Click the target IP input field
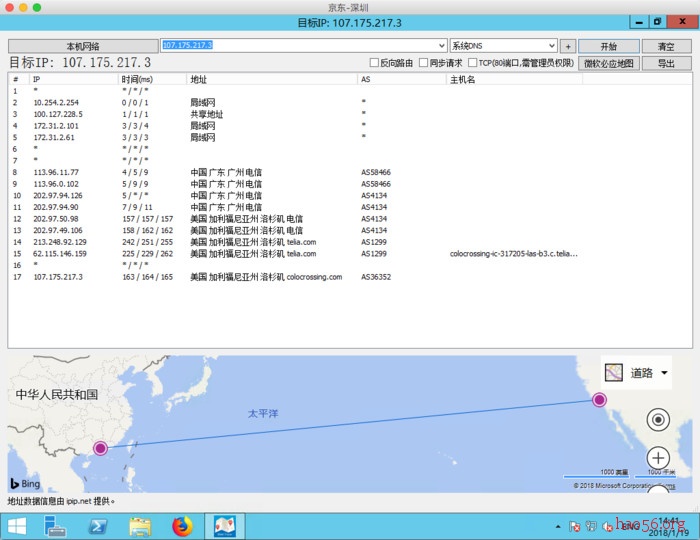This screenshot has height=540, width=700. click(299, 45)
